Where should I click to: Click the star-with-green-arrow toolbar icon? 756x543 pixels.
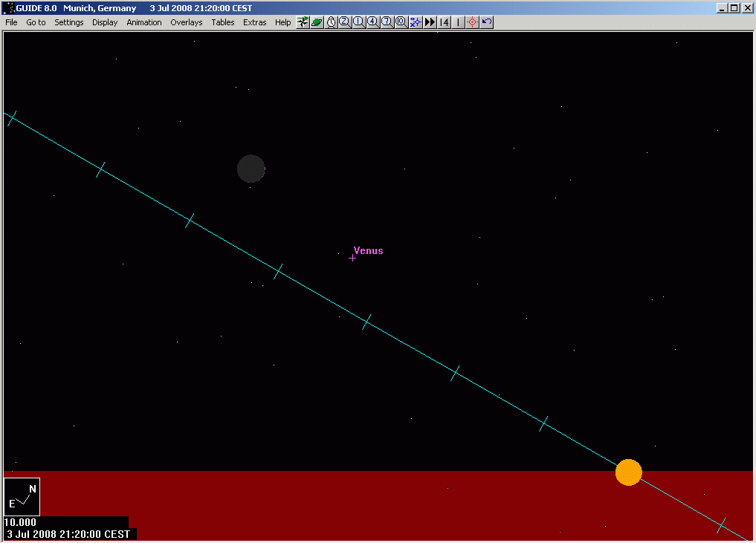coord(303,22)
